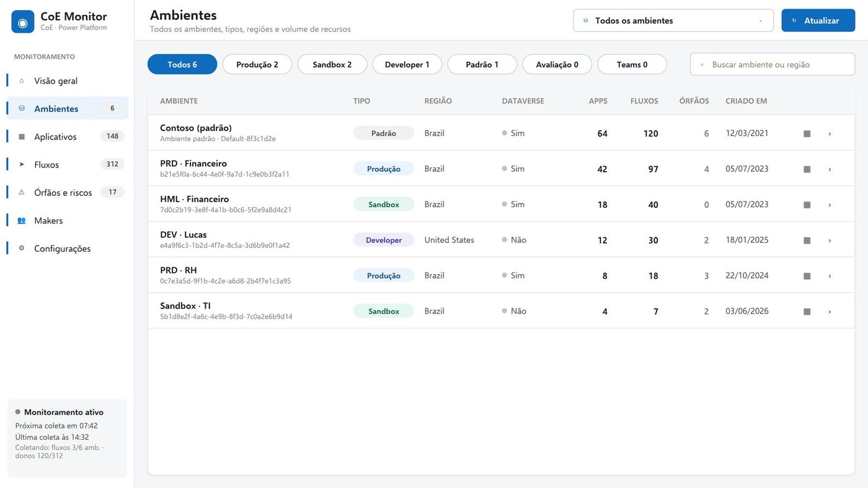Expand the DEV · Lucas row chevron
This screenshot has height=488, width=868.
click(830, 240)
